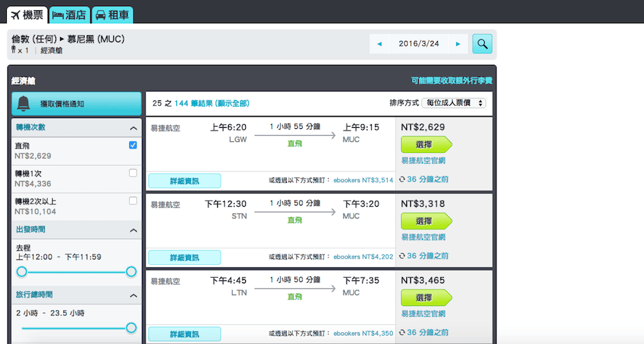Click the car icon on 租車 tab
The width and height of the screenshot is (644, 344).
coord(100,15)
